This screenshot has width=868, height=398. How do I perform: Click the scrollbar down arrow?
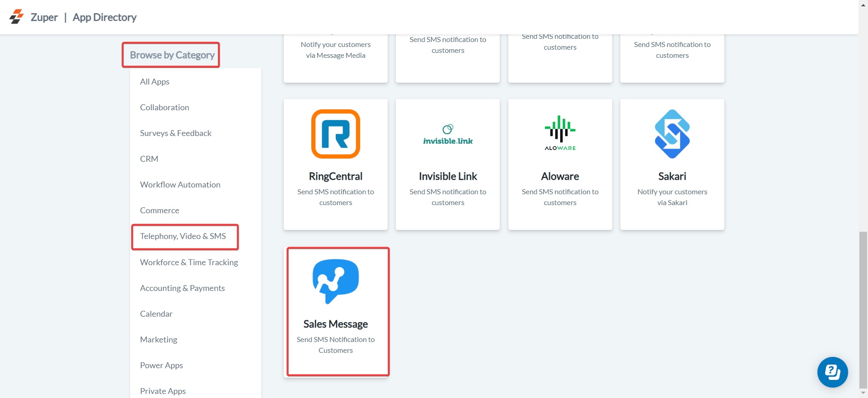pos(863,393)
